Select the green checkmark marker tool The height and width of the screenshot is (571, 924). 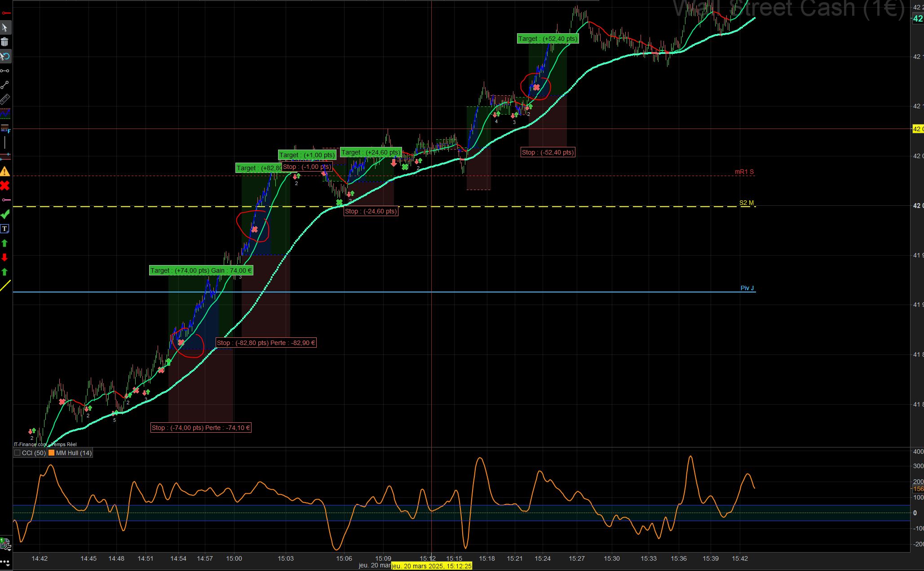(x=5, y=214)
